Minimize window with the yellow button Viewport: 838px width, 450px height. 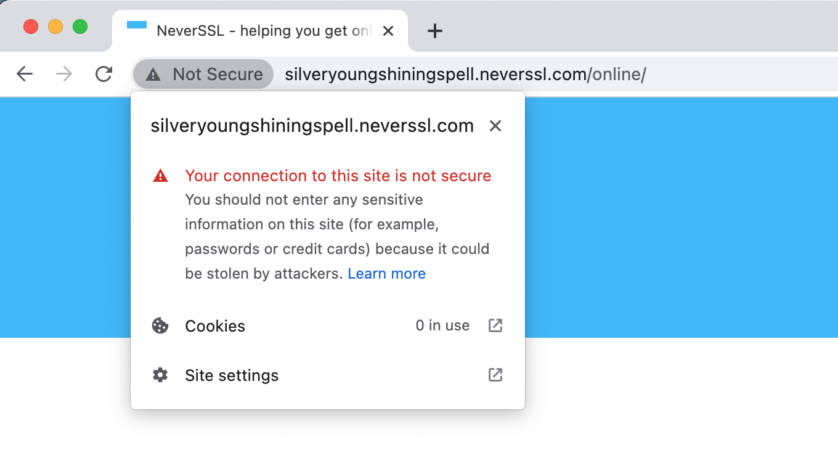tap(55, 27)
